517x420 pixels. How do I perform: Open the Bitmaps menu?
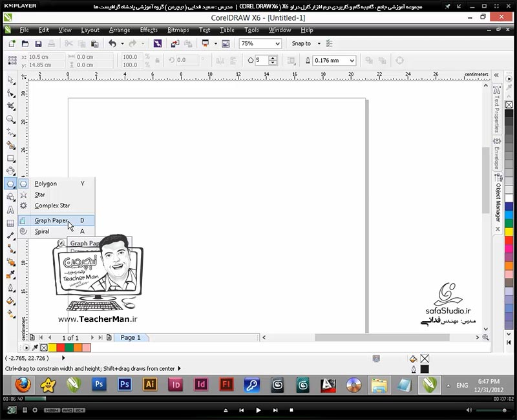tap(178, 30)
